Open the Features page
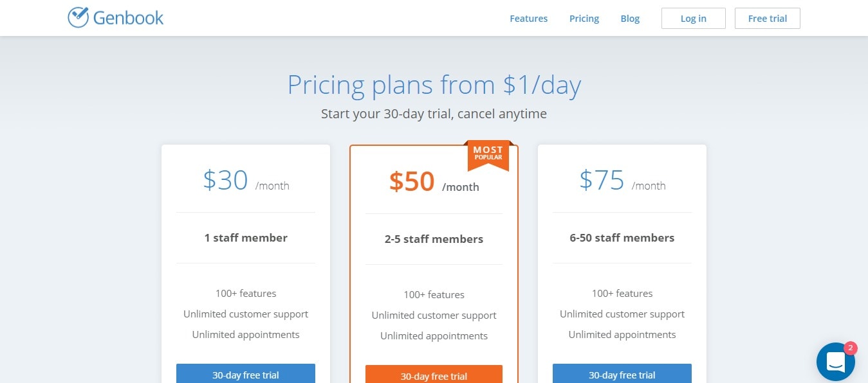Image resolution: width=868 pixels, height=383 pixels. point(528,19)
